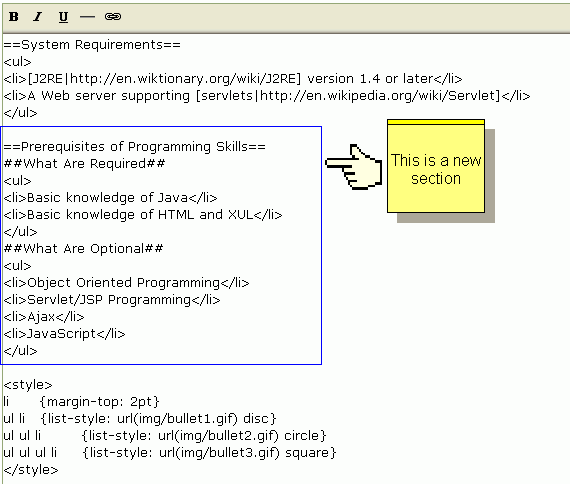Click the 'JavaScript' list item line
This screenshot has width=570, height=484.
click(x=64, y=334)
